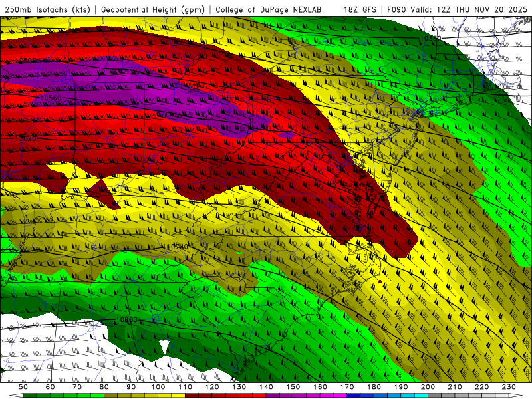The image size is (532, 399).
Task: Click the 10800 height contour label
Action: pos(126,320)
